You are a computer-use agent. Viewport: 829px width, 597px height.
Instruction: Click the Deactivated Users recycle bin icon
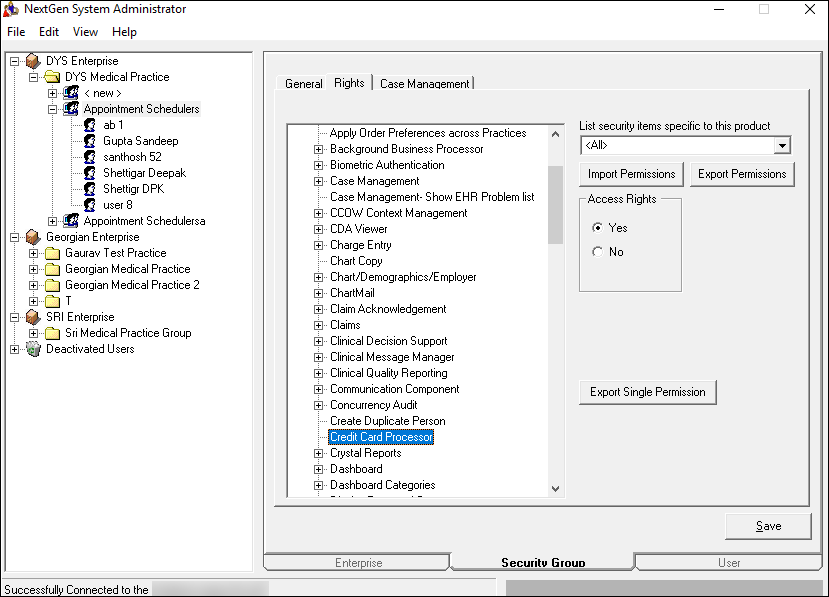click(33, 349)
